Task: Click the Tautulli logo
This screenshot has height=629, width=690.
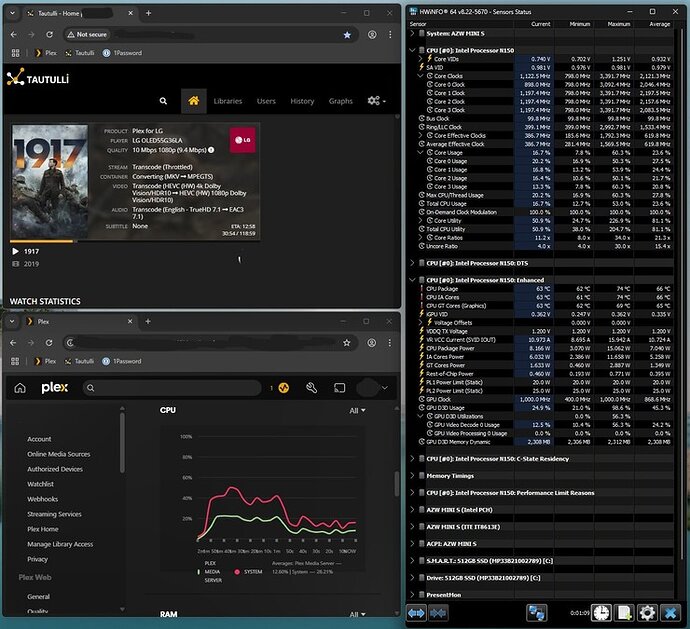Action: (x=38, y=77)
